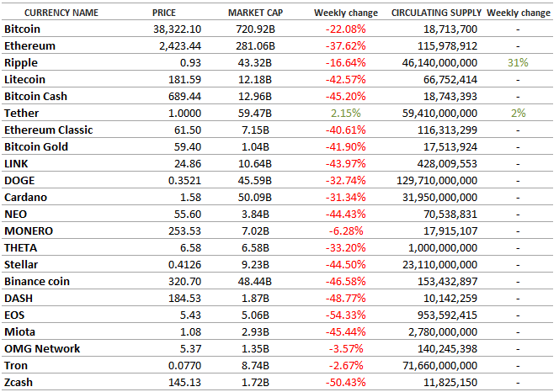Click Ethereum price 2,423.44
The height and width of the screenshot is (392, 559).
tap(180, 46)
